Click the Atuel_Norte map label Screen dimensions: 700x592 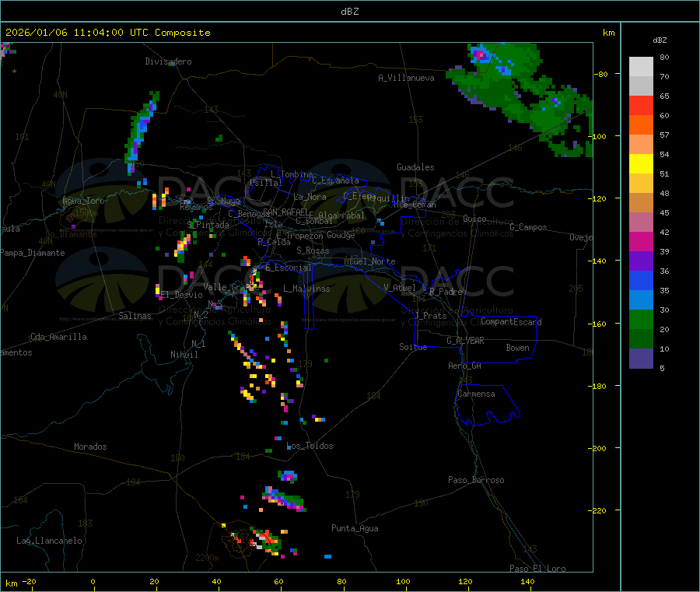point(369,261)
